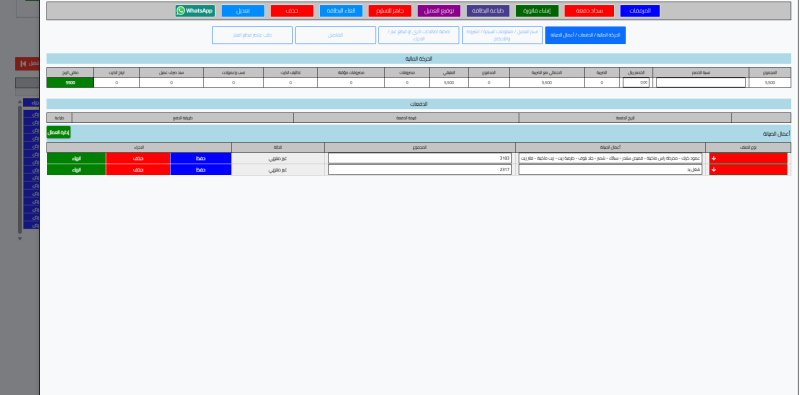The width and height of the screenshot is (800, 395).
Task: Click the الحركة المالية section header
Action: (418, 59)
